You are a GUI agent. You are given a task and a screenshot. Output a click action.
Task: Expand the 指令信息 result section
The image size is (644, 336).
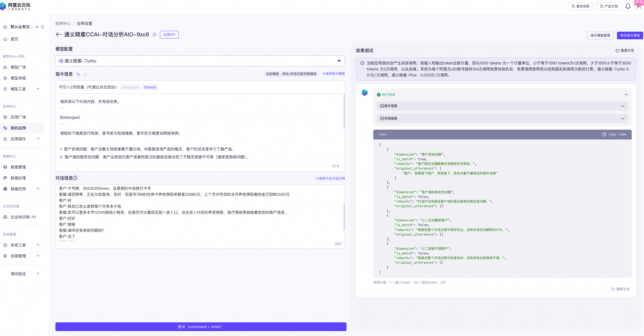click(502, 106)
